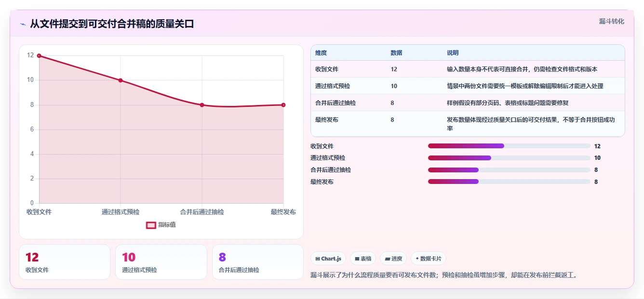This screenshot has width=644, height=299.
Task: Click y-axis tick label 6
Action: click(32, 130)
